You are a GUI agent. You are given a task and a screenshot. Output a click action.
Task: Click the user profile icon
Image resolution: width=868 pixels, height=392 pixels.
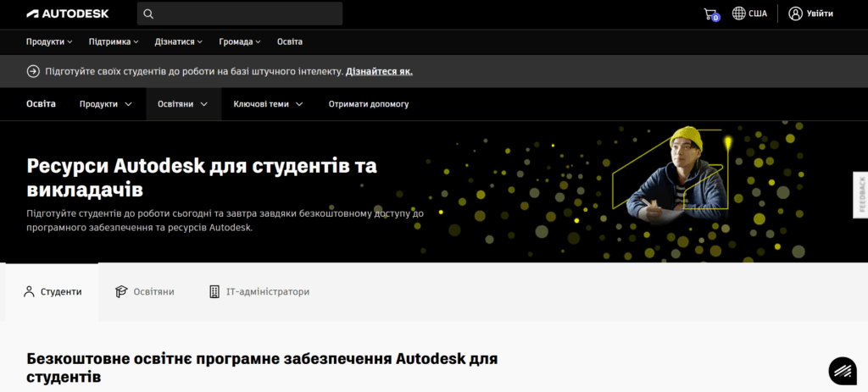795,14
